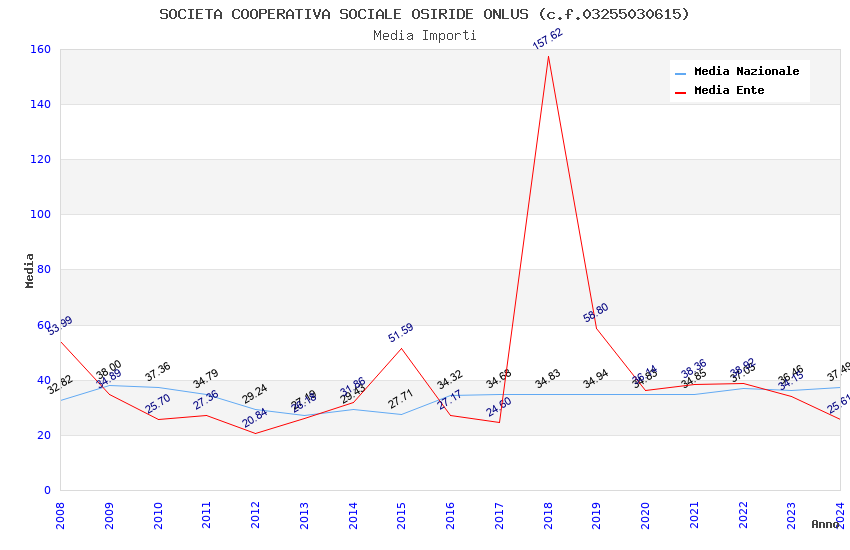The image size is (850, 550).
Task: Click the 40 y-axis label
Action: coord(44,380)
